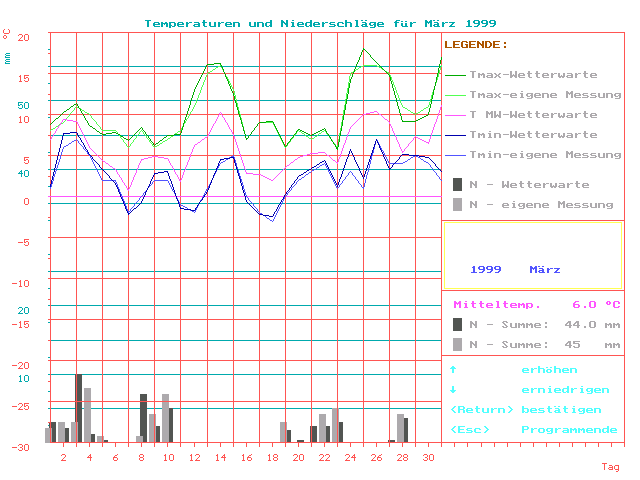
Task: Click the dark gray square beside N - Summe 44.0 mm
Action: pyautogui.click(x=458, y=324)
